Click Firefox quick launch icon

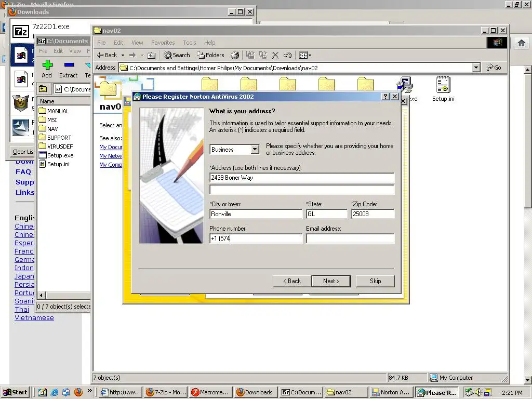point(78,392)
